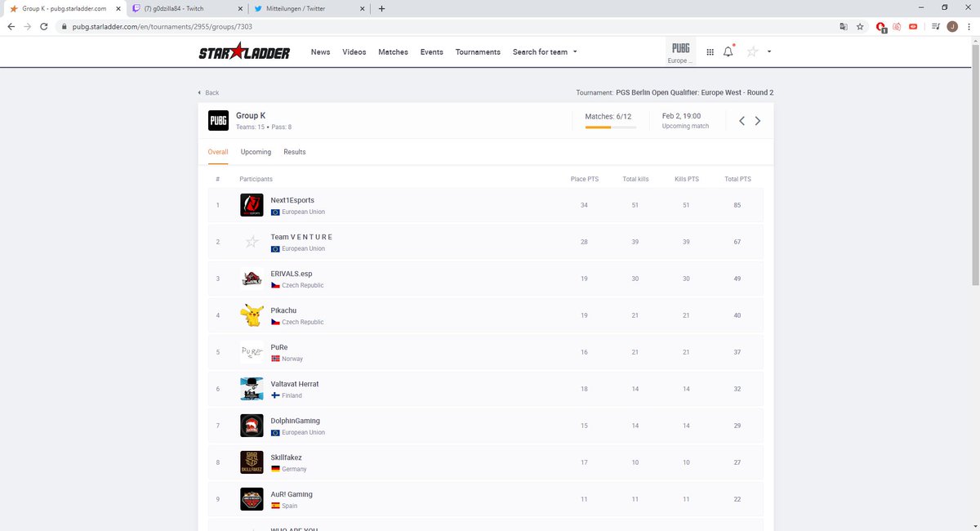
Task: Click the Place PTS column header
Action: pos(584,179)
